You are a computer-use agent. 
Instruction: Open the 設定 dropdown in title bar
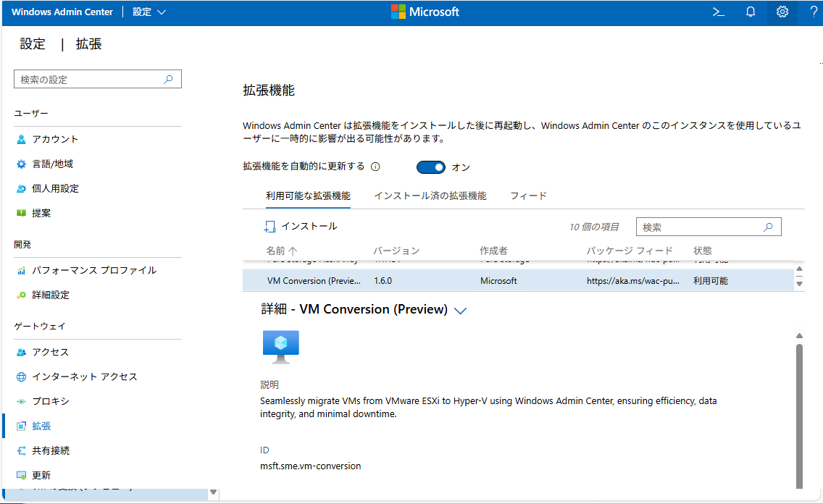[148, 12]
